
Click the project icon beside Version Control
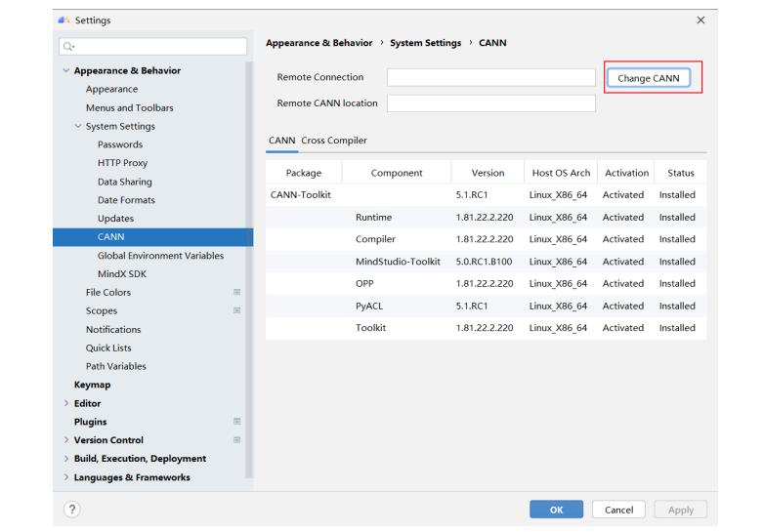click(x=237, y=440)
